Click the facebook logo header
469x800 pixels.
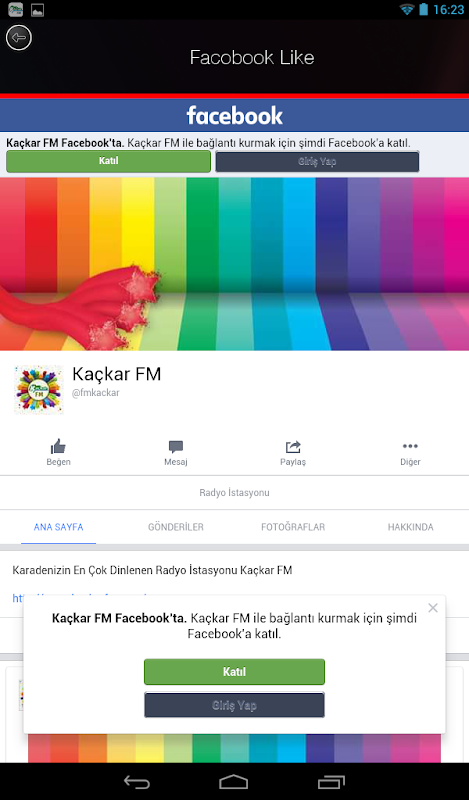click(x=234, y=116)
